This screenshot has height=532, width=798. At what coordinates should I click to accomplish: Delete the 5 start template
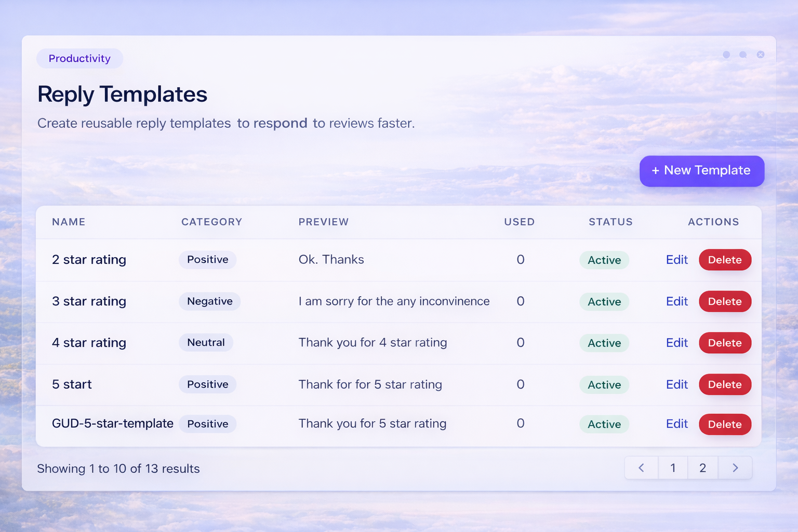pos(725,384)
